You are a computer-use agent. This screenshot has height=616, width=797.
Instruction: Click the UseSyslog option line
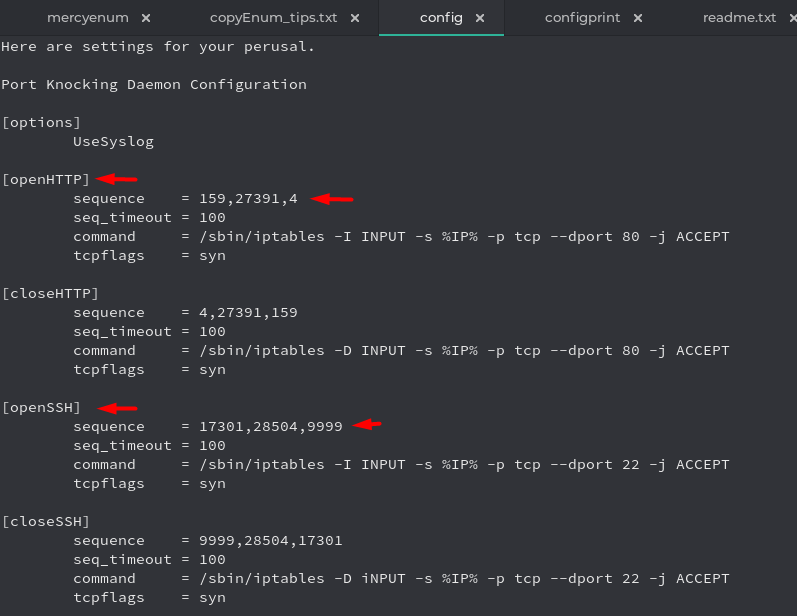[x=113, y=141]
